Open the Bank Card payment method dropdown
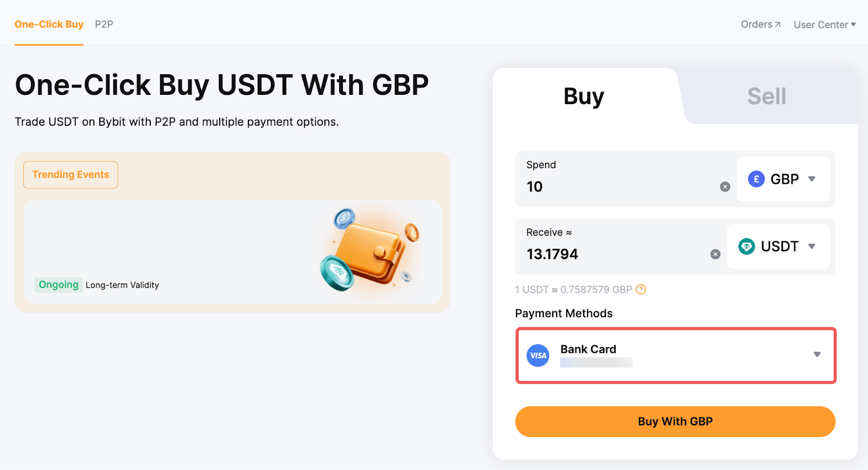The width and height of the screenshot is (868, 470). [x=816, y=355]
